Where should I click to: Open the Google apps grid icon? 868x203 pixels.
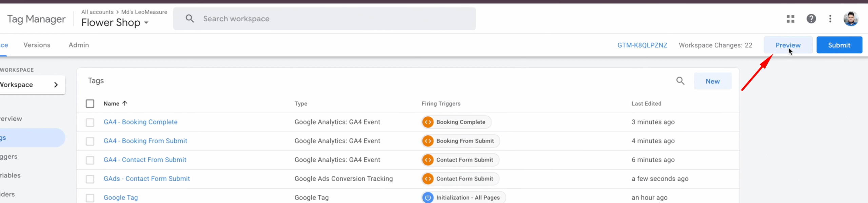click(790, 19)
